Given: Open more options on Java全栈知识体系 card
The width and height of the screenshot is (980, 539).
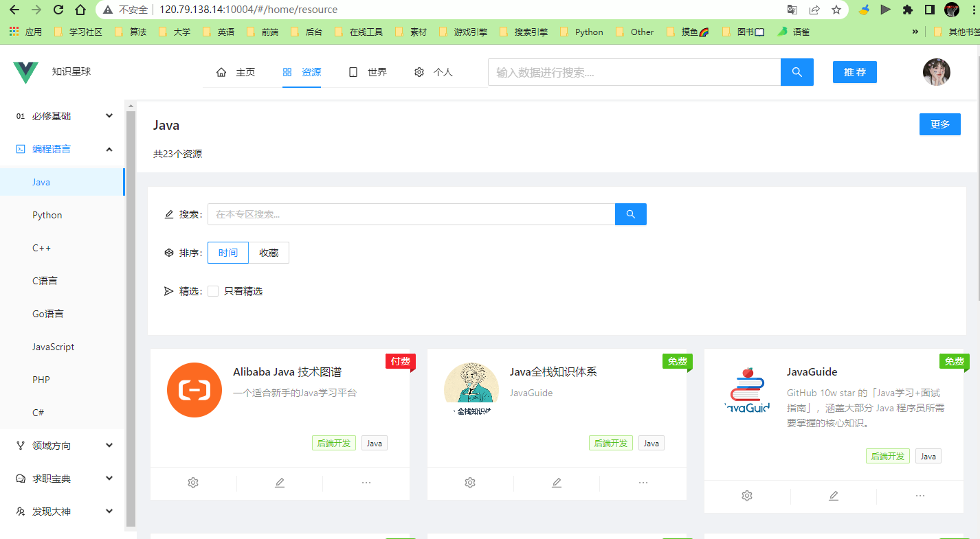Looking at the screenshot, I should [x=643, y=483].
